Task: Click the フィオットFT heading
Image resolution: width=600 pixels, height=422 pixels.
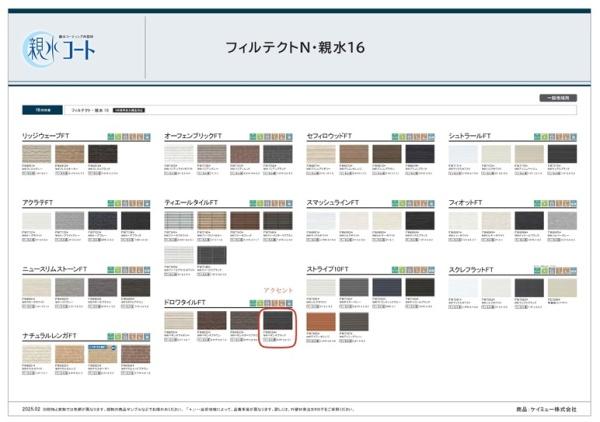Action: [x=465, y=203]
